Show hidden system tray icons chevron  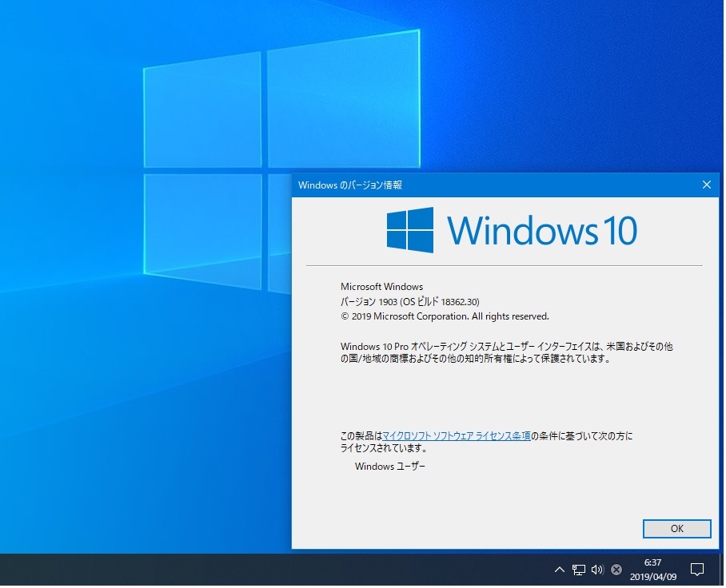(560, 571)
